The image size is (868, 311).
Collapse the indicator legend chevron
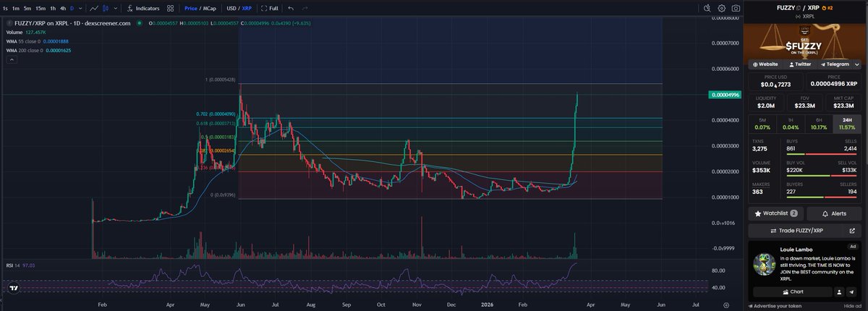11,60
